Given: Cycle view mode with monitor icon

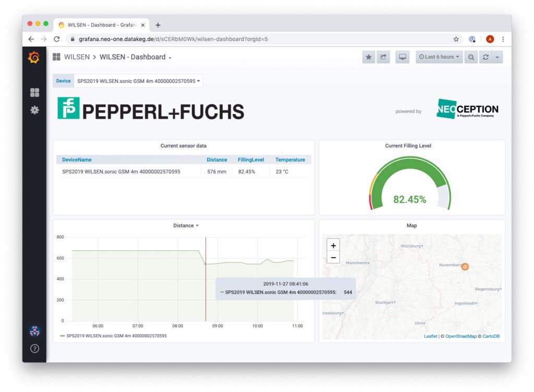Looking at the screenshot, I should [x=402, y=57].
